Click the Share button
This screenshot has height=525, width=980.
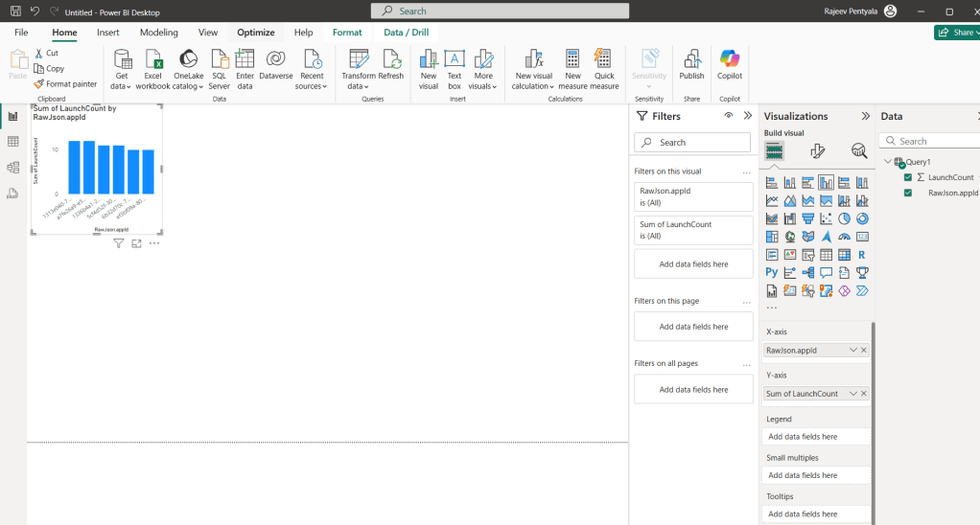coord(956,33)
